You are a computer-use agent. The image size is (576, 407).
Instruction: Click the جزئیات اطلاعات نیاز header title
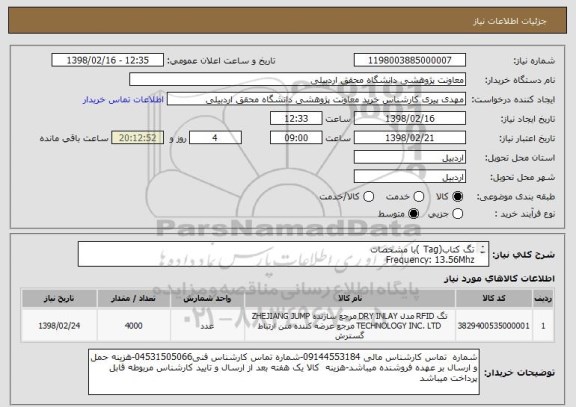pyautogui.click(x=510, y=21)
